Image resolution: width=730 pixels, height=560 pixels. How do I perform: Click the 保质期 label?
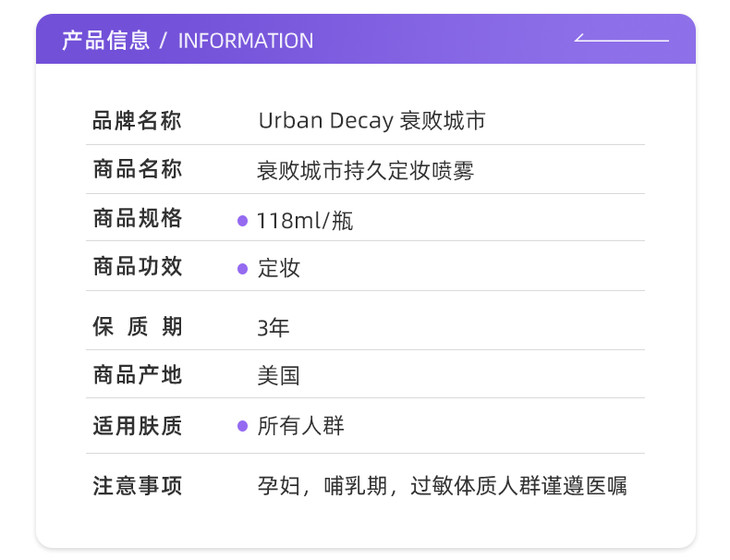tap(137, 327)
